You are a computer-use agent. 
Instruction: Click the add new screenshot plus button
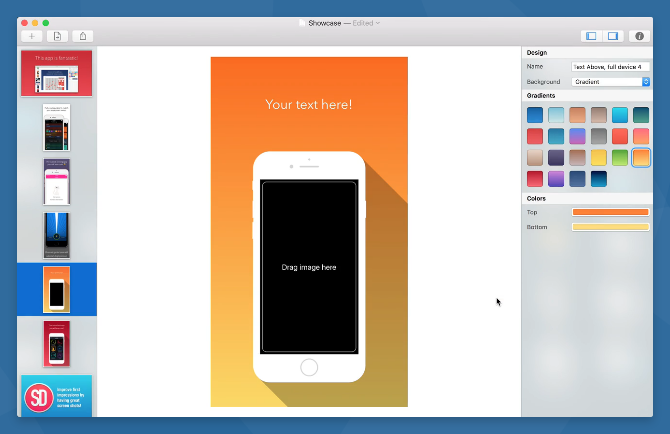31,36
